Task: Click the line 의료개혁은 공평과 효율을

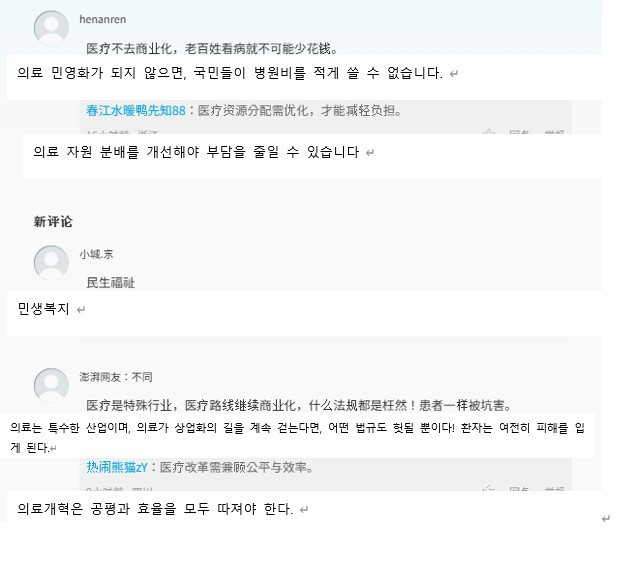Action: (x=155, y=509)
